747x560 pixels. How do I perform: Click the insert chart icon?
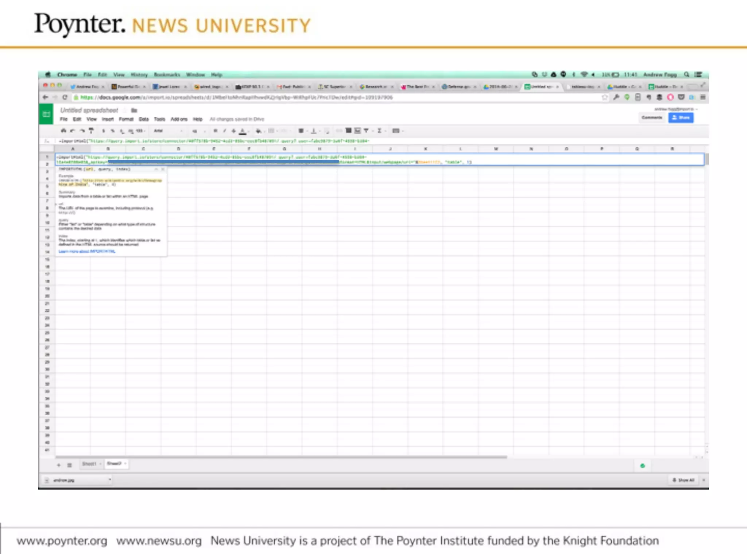point(357,131)
